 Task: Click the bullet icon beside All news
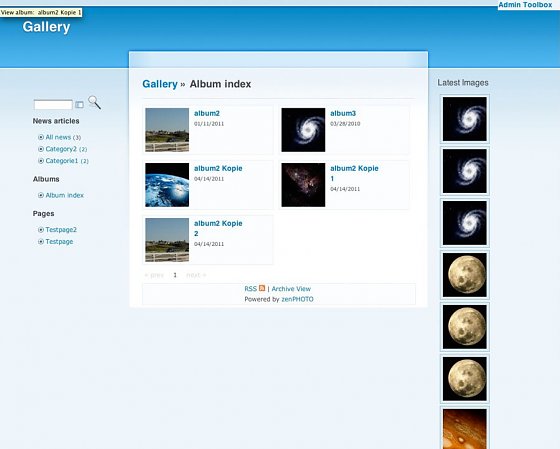(41, 137)
